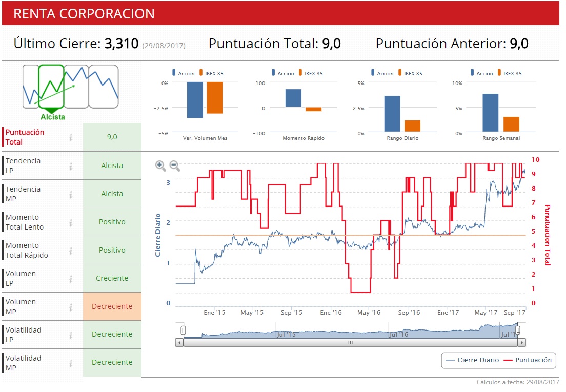Click right arrow of navigator scrollbar

pyautogui.click(x=521, y=343)
